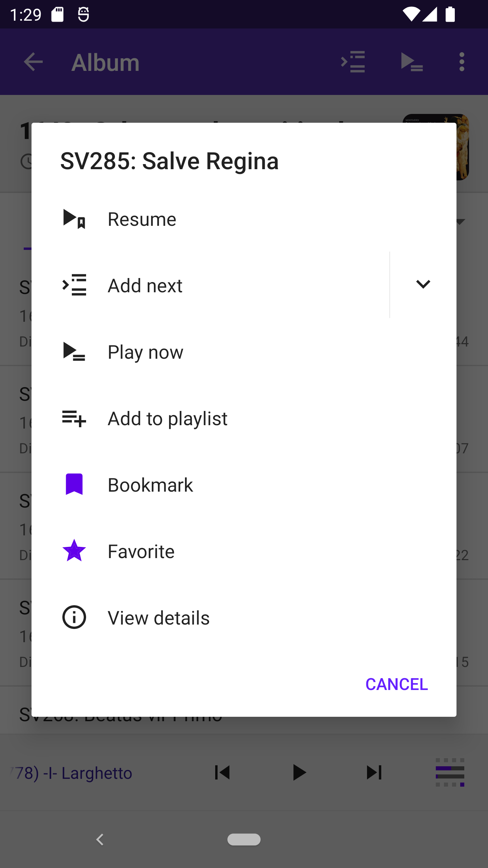Open the View details option
Viewport: 488px width, 868px height.
159,618
